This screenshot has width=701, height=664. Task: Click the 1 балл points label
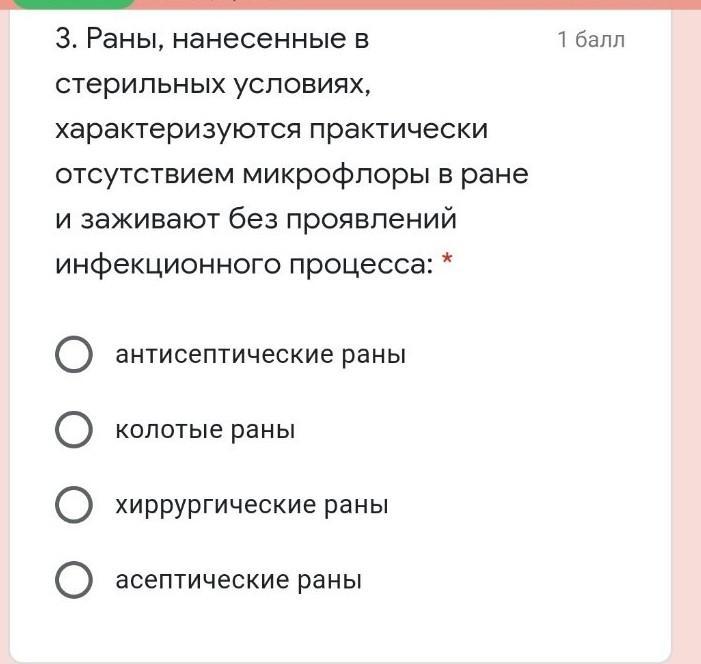pyautogui.click(x=591, y=40)
